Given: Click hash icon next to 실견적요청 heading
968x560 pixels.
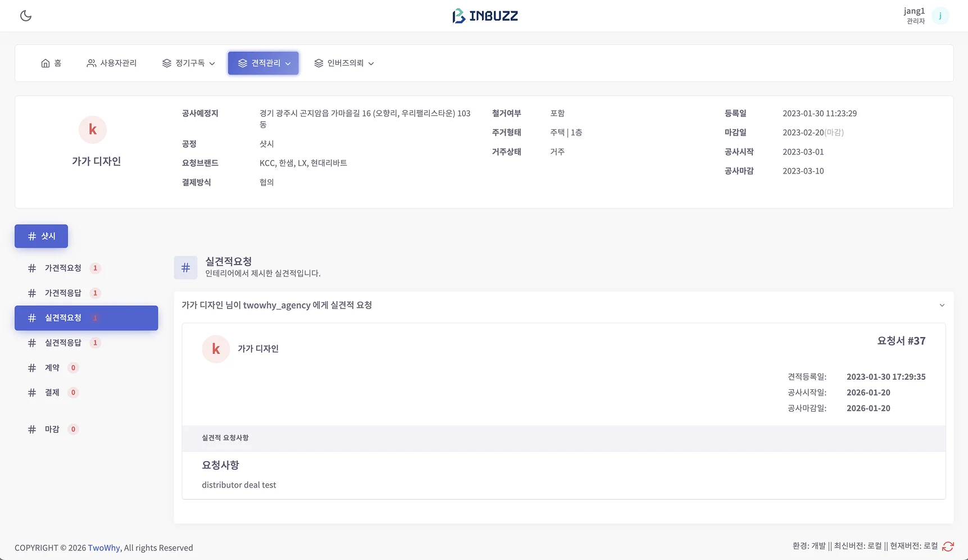Looking at the screenshot, I should 186,267.
